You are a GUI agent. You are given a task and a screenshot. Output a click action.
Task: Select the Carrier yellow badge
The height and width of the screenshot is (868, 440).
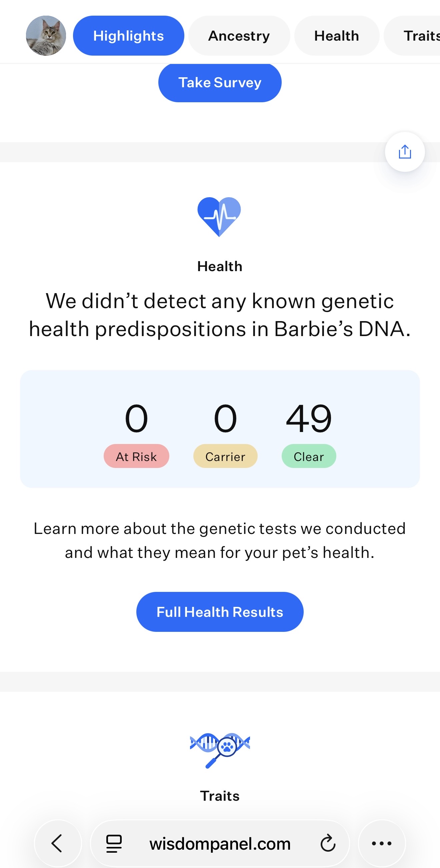225,456
